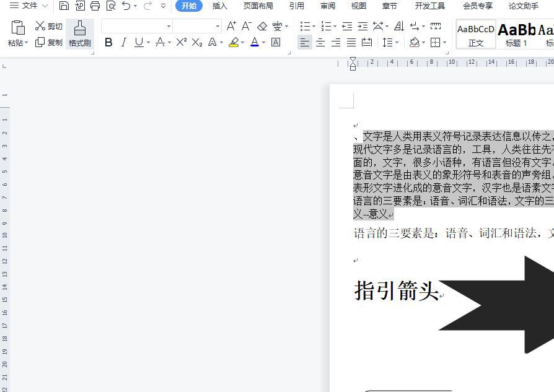Select align right

(336, 42)
